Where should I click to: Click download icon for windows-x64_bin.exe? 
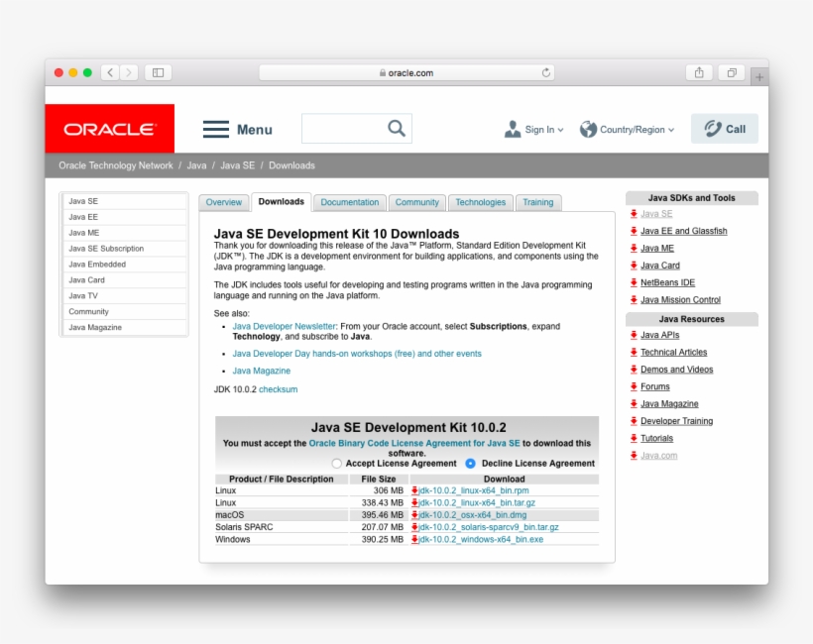414,539
